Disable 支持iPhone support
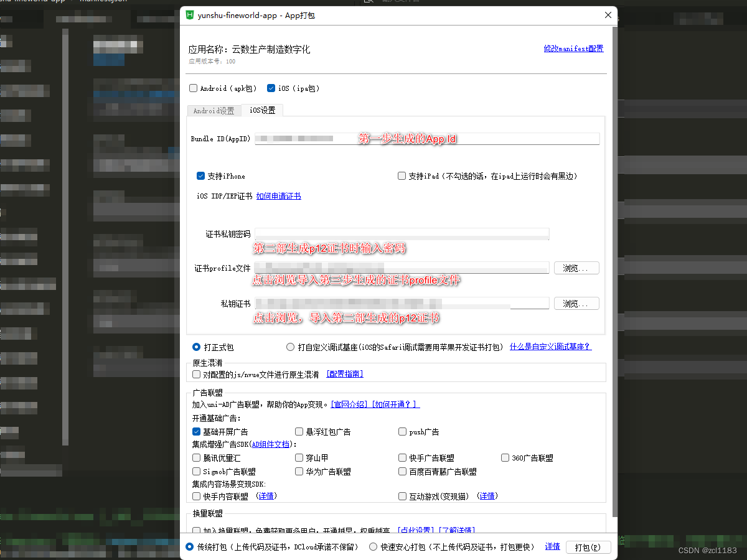This screenshot has height=560, width=747. (x=200, y=175)
